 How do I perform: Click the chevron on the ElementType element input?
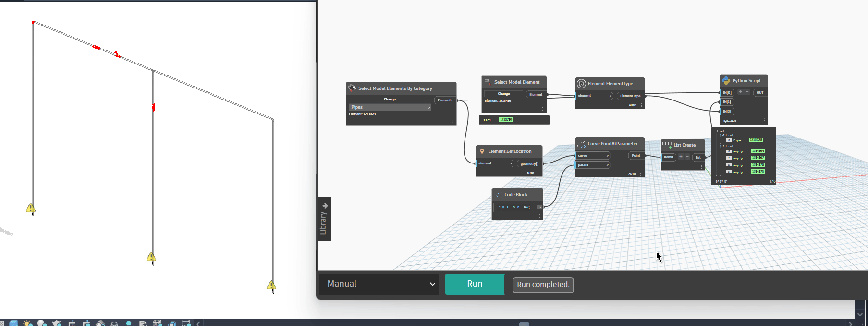click(x=610, y=96)
